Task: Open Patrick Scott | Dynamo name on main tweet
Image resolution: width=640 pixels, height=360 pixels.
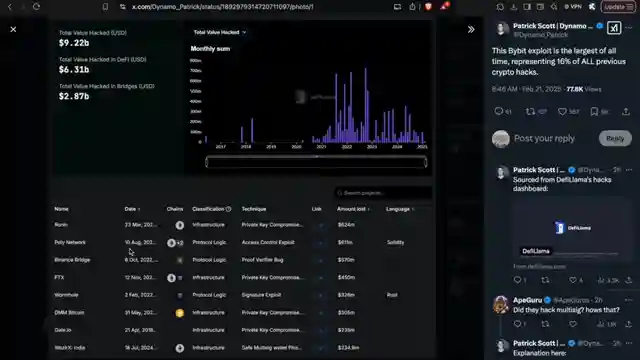Action: [553, 26]
